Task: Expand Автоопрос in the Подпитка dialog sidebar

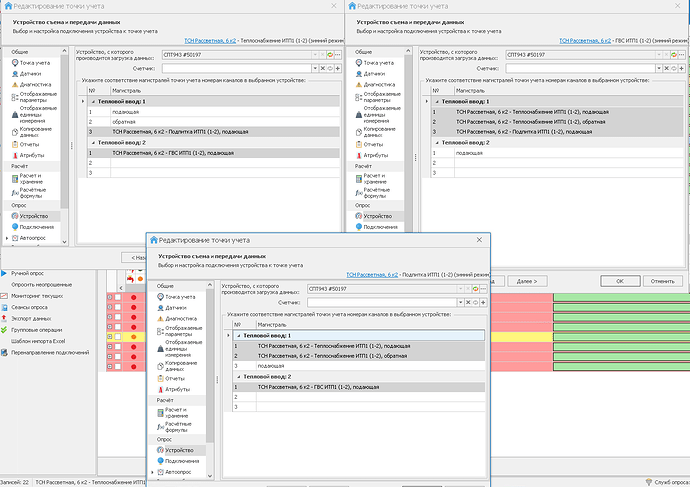Action: 153,472
